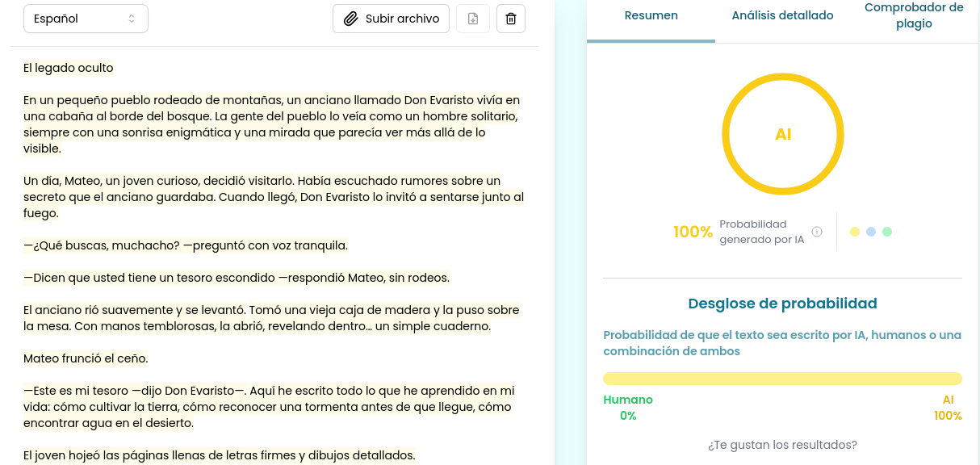The height and width of the screenshot is (465, 980).
Task: Click the trash delete icon
Action: [x=511, y=19]
